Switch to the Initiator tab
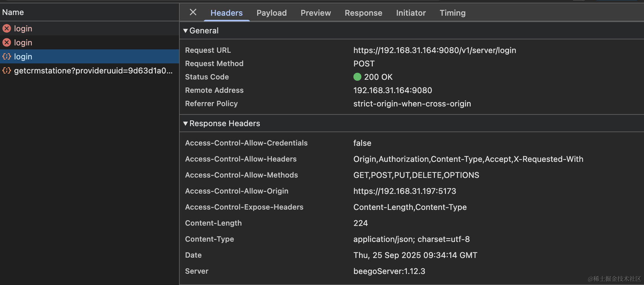Image resolution: width=644 pixels, height=285 pixels. coord(411,13)
